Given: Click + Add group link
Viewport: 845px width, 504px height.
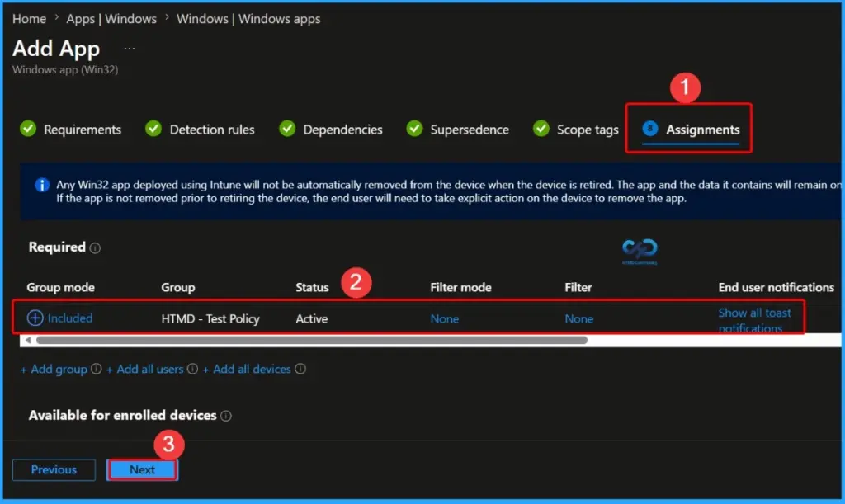Looking at the screenshot, I should point(54,370).
